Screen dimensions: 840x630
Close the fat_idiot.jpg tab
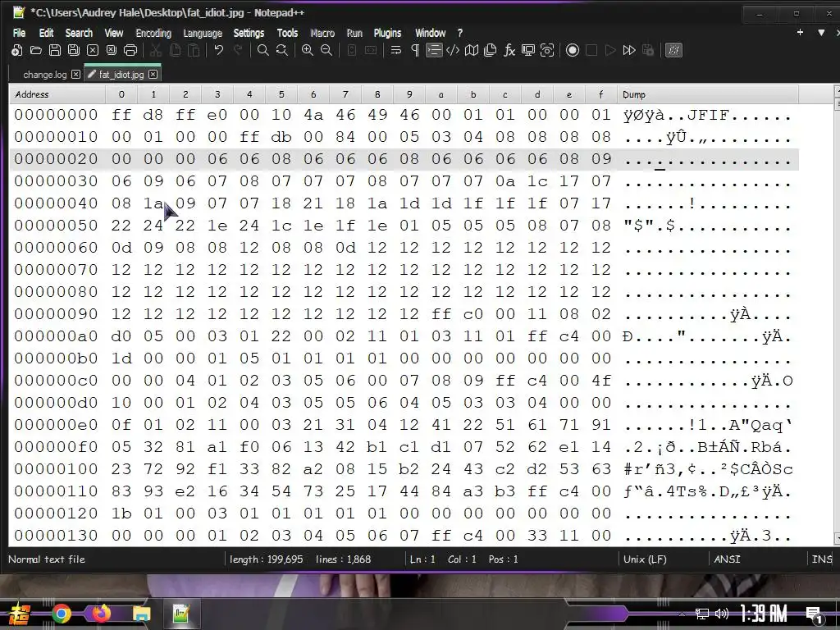tap(153, 75)
